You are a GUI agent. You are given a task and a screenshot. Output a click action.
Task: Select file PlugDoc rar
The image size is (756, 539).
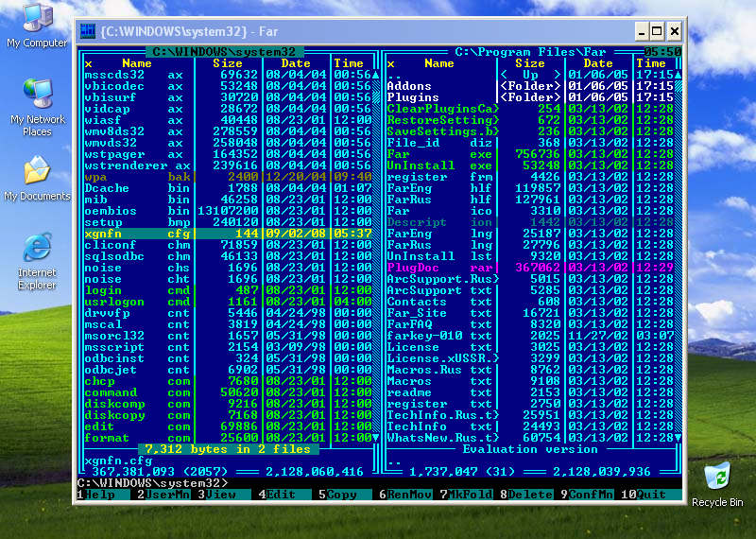[x=530, y=268]
